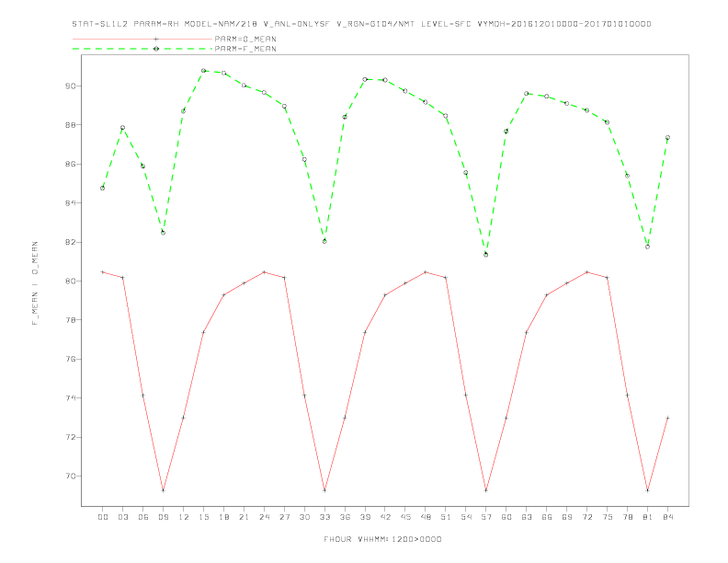Click the 27 label on the x-axis

tap(284, 517)
